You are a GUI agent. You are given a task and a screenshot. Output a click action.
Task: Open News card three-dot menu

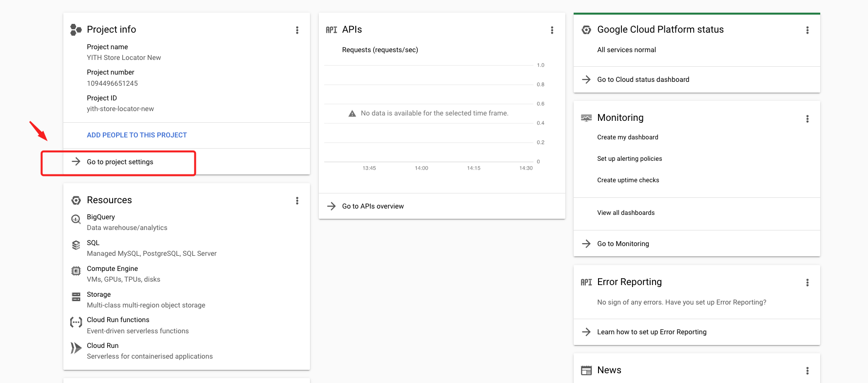[807, 371]
